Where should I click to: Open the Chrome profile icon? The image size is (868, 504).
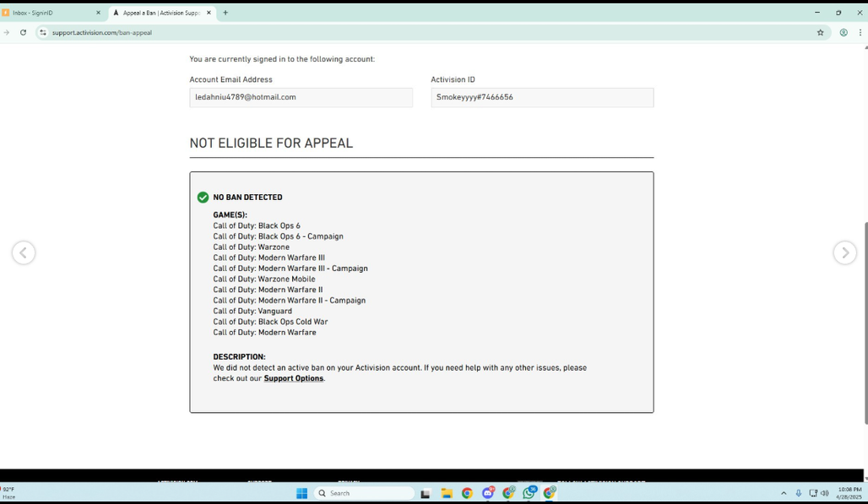[844, 33]
